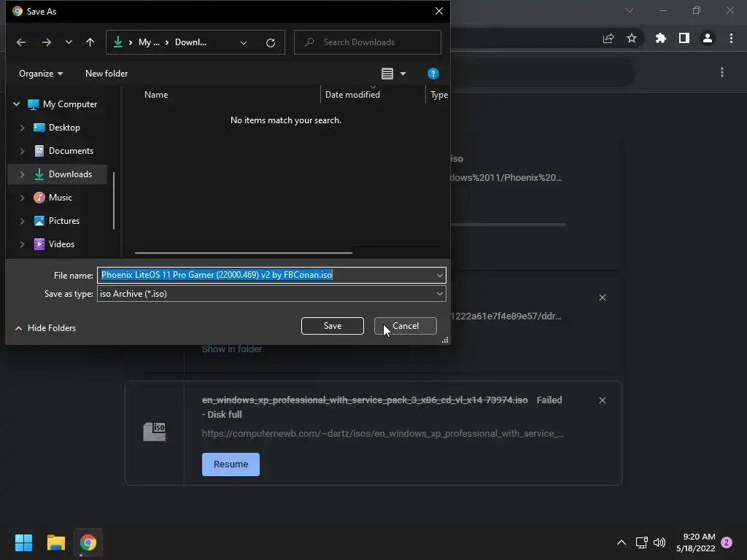The height and width of the screenshot is (560, 747).
Task: Click the iso file icon of failed download
Action: click(x=155, y=432)
